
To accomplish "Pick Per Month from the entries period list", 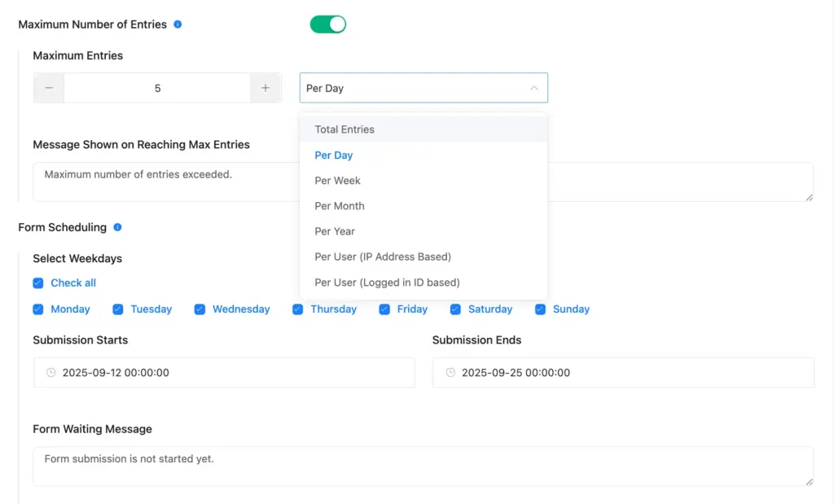I will [340, 206].
